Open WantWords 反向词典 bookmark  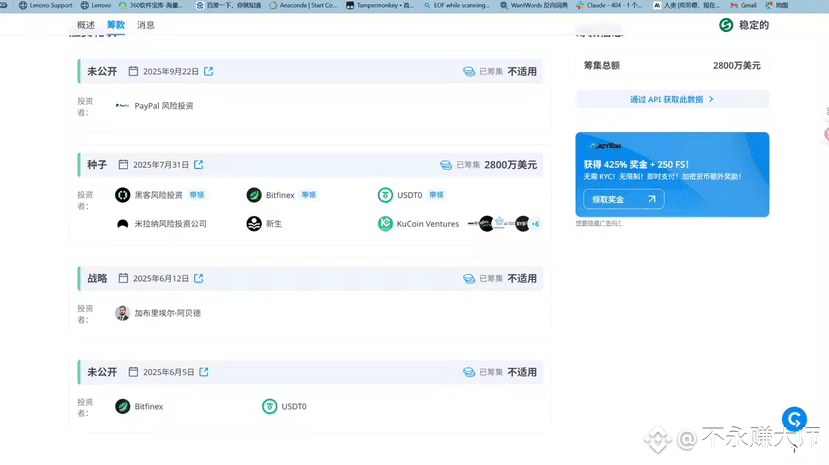(534, 5)
